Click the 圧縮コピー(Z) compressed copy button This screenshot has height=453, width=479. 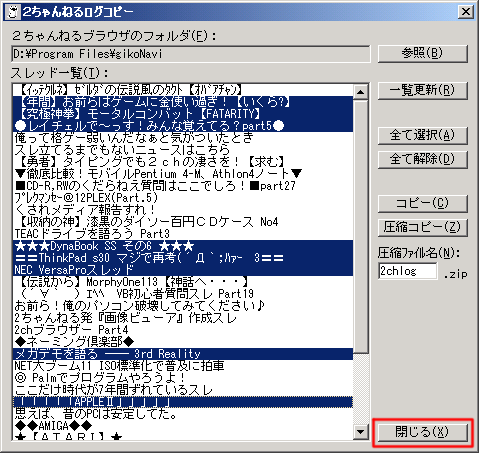[x=423, y=227]
